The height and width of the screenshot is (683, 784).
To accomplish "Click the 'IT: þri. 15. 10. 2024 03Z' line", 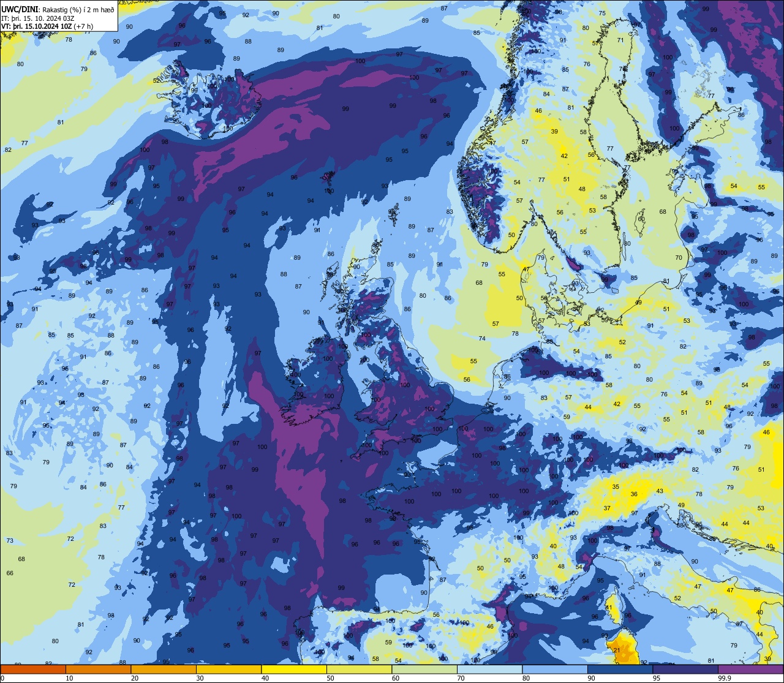I will click(37, 17).
